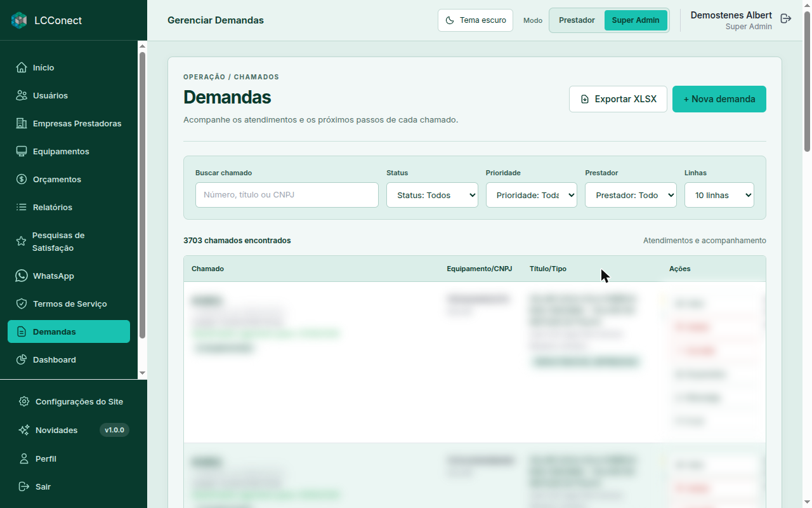Open the Prestador filter dropdown
Screen dimensions: 812x508
click(631, 195)
